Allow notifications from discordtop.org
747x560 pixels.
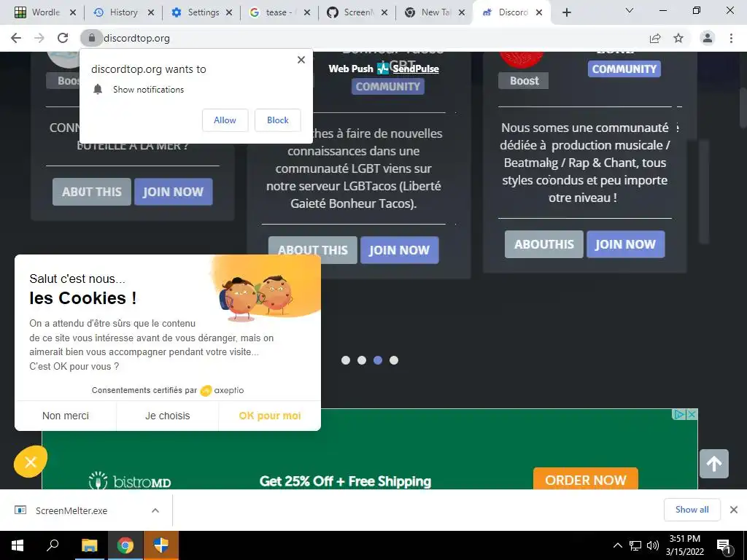click(225, 120)
